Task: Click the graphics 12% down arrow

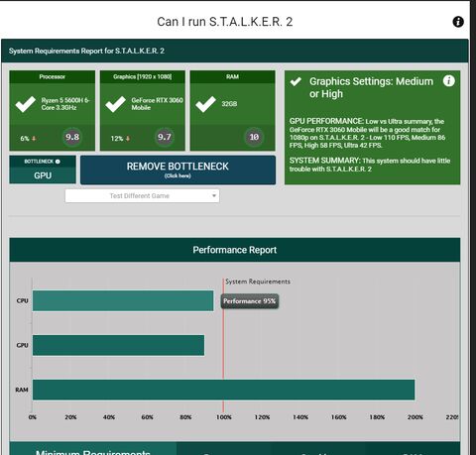Action: point(128,139)
